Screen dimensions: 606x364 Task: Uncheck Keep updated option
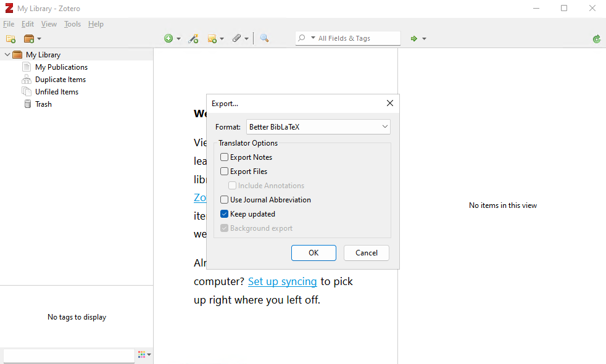(x=224, y=214)
